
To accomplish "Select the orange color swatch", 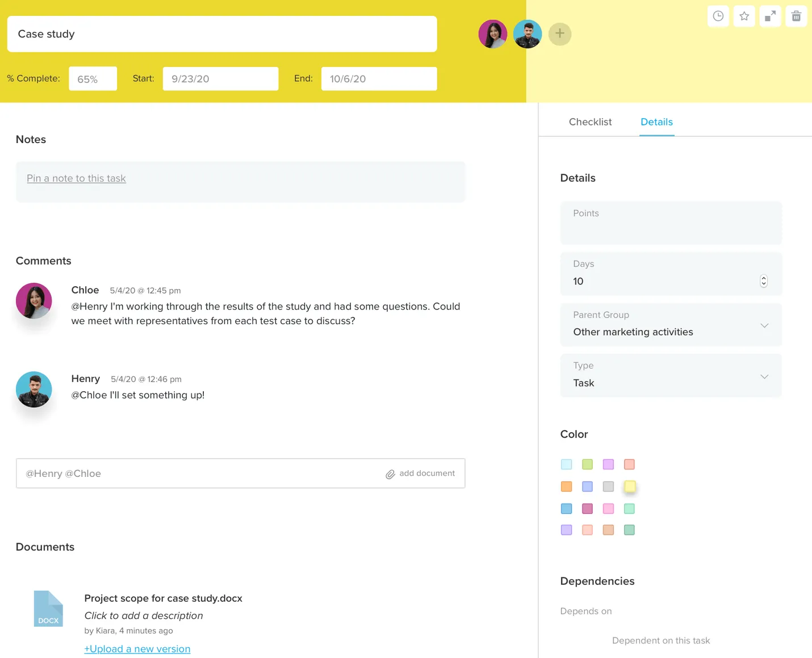I will point(567,487).
